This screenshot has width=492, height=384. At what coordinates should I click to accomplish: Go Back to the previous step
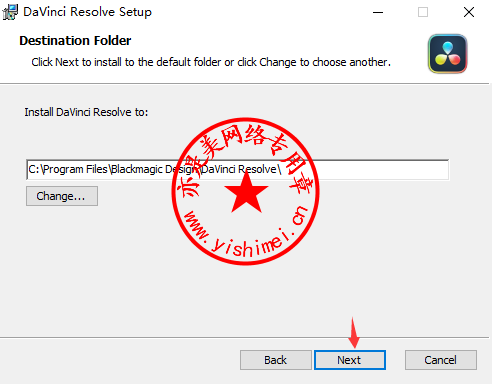[276, 360]
